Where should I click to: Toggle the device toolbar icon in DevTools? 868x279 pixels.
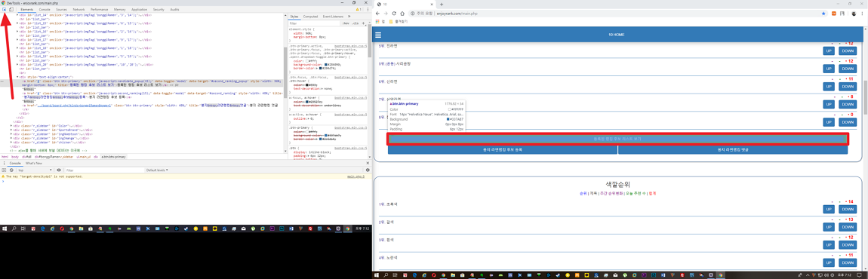pos(11,9)
